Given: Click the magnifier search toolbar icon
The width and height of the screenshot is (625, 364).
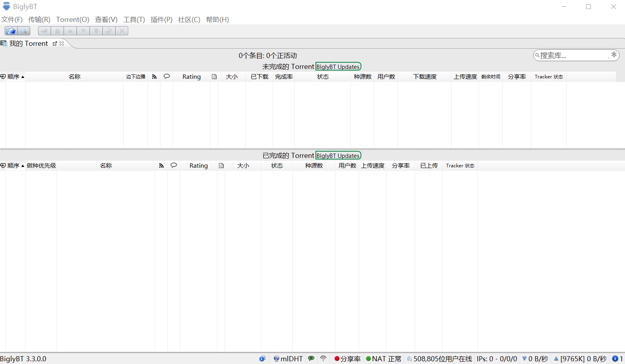Looking at the screenshot, I should pos(24,31).
